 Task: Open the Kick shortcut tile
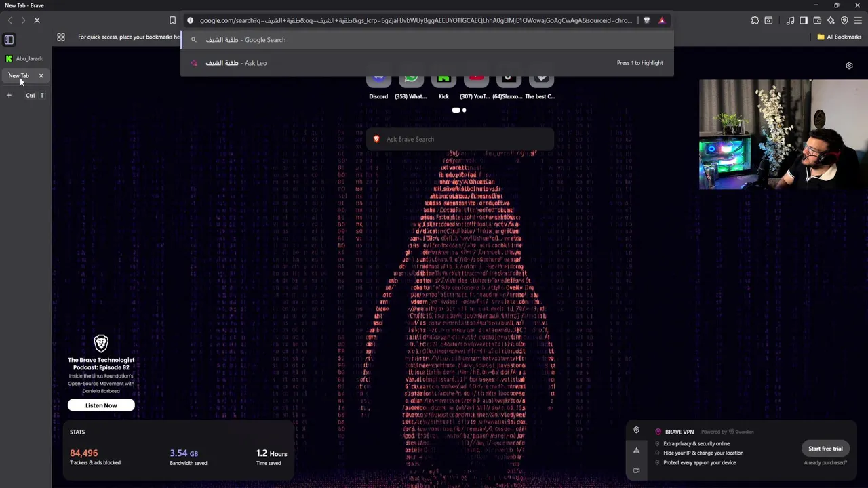point(443,87)
